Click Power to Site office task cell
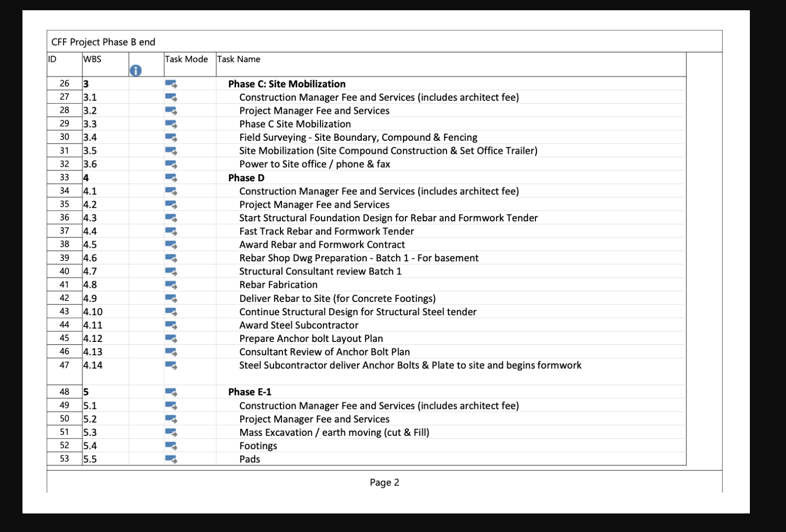Screen dimensions: 786x532 click(315, 164)
